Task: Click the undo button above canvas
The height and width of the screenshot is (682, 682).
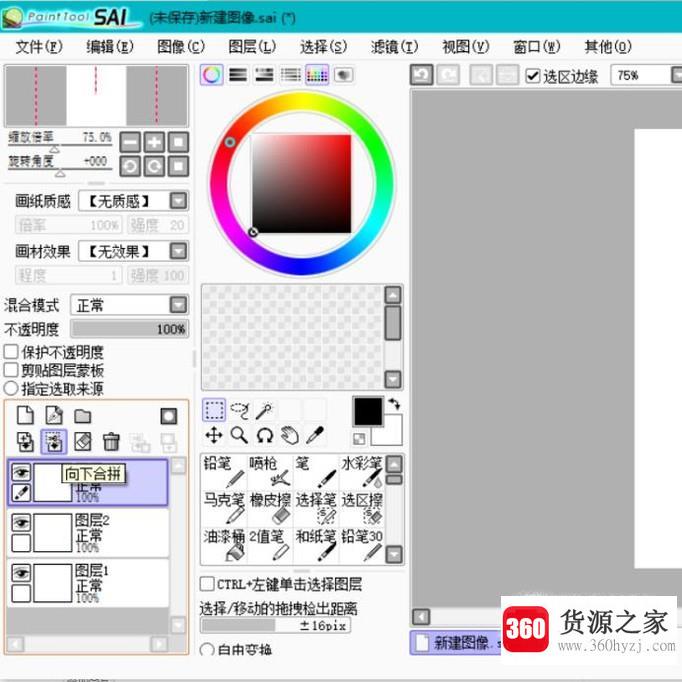Action: (x=421, y=75)
